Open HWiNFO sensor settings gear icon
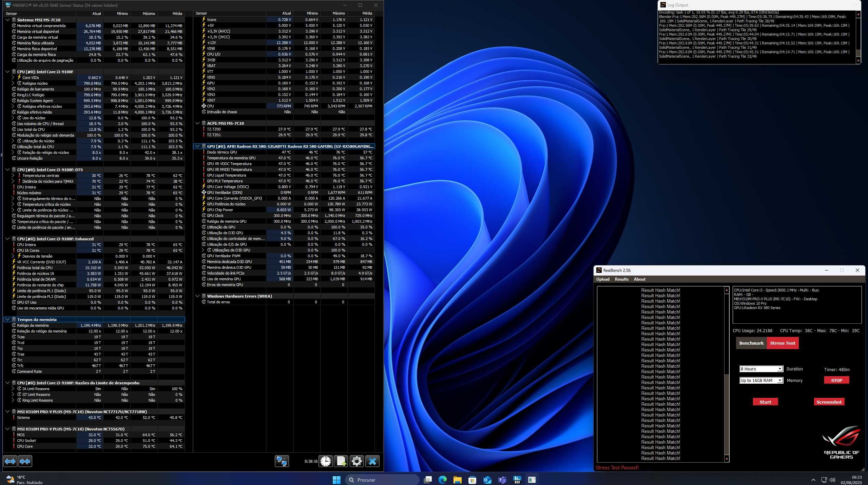This screenshot has height=485, width=868. [x=356, y=461]
